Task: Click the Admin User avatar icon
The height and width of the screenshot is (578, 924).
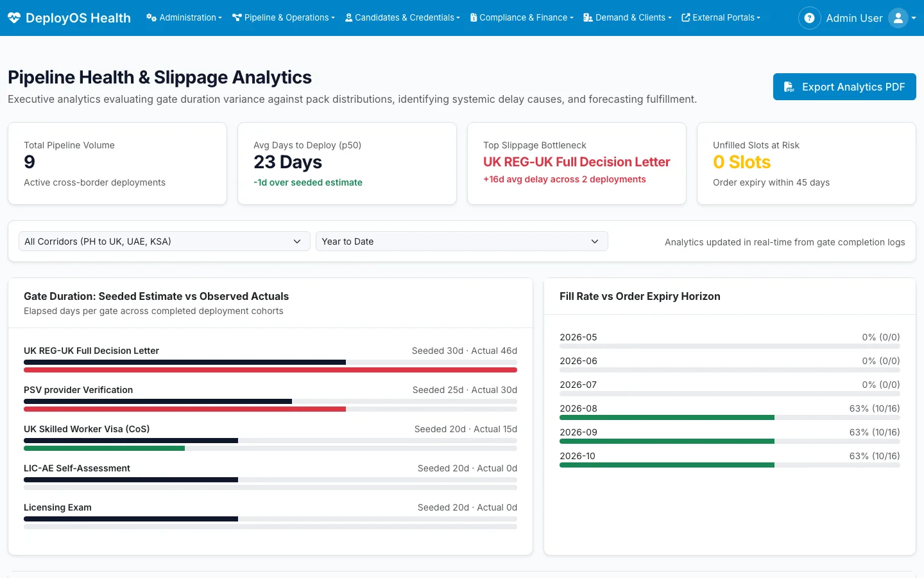Action: [898, 18]
